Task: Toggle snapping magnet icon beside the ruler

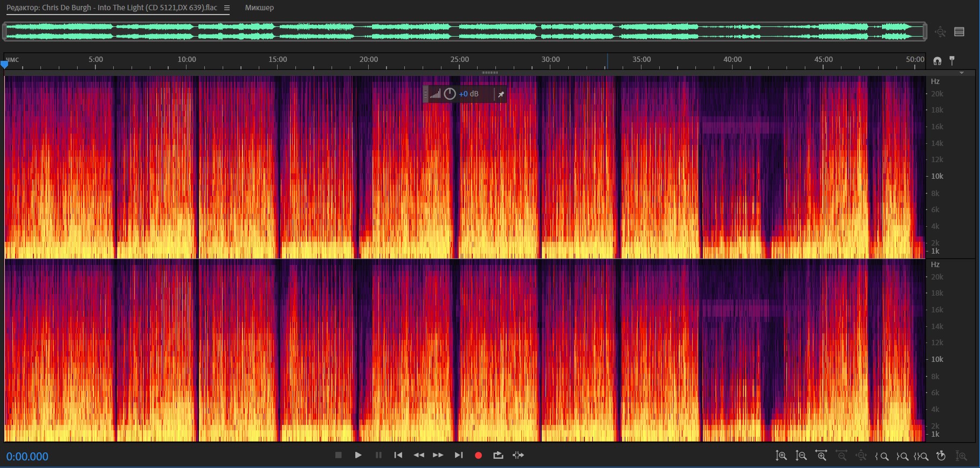Action: [x=937, y=61]
